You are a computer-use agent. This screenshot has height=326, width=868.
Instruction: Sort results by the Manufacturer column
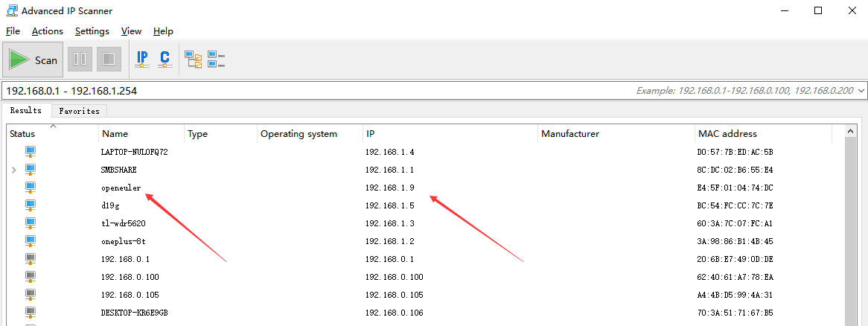[569, 134]
